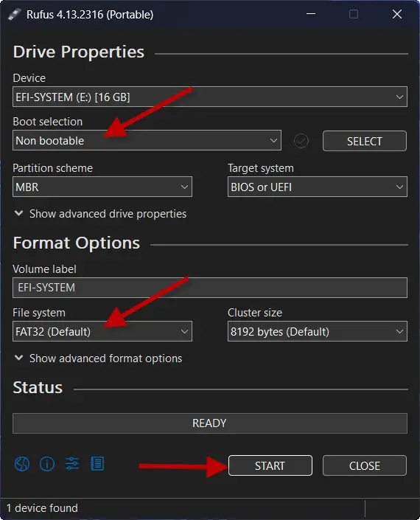Click the '1 device found' status text
This screenshot has width=420, height=520.
coord(42,508)
